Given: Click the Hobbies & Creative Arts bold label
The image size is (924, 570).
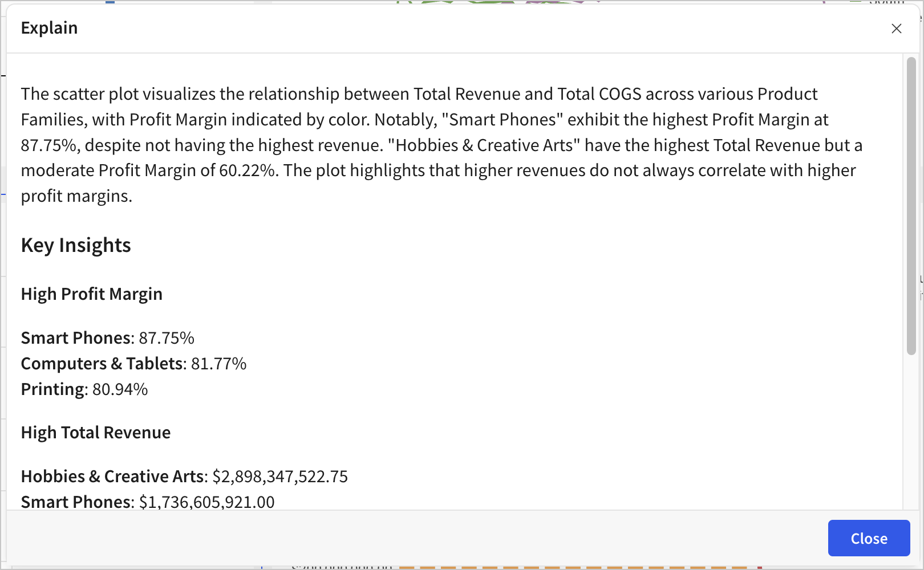Looking at the screenshot, I should (x=112, y=477).
